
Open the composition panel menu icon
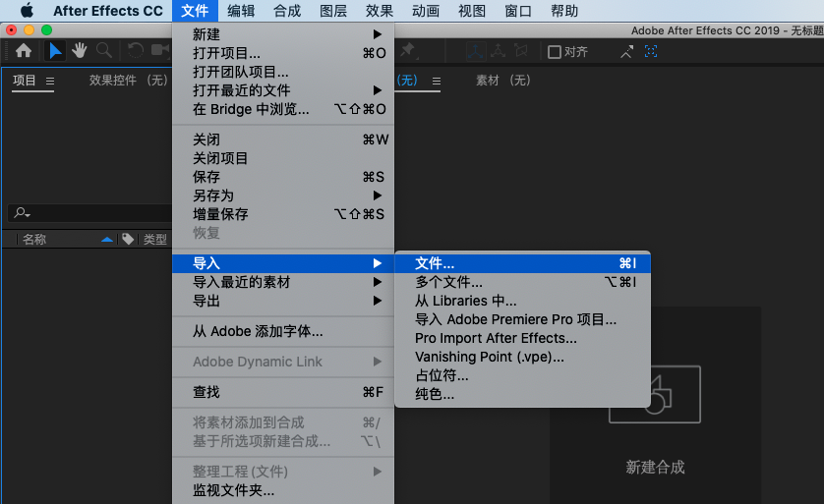[x=437, y=81]
